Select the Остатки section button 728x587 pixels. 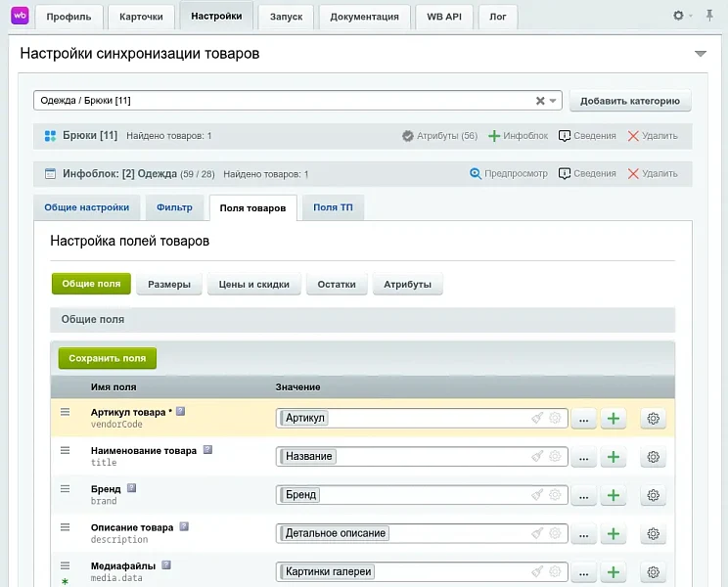click(337, 284)
